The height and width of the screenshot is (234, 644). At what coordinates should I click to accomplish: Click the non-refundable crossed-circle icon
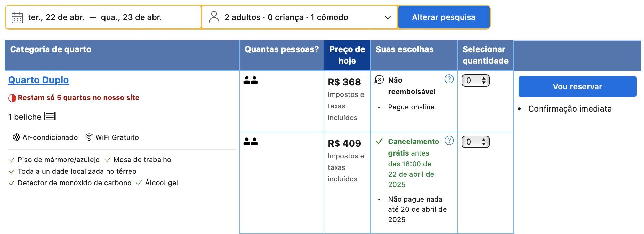pyautogui.click(x=379, y=79)
